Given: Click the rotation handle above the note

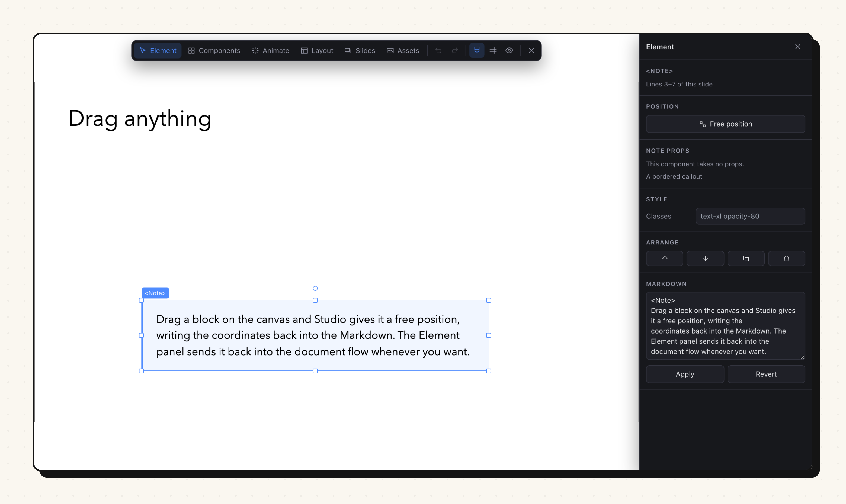Looking at the screenshot, I should (x=315, y=288).
